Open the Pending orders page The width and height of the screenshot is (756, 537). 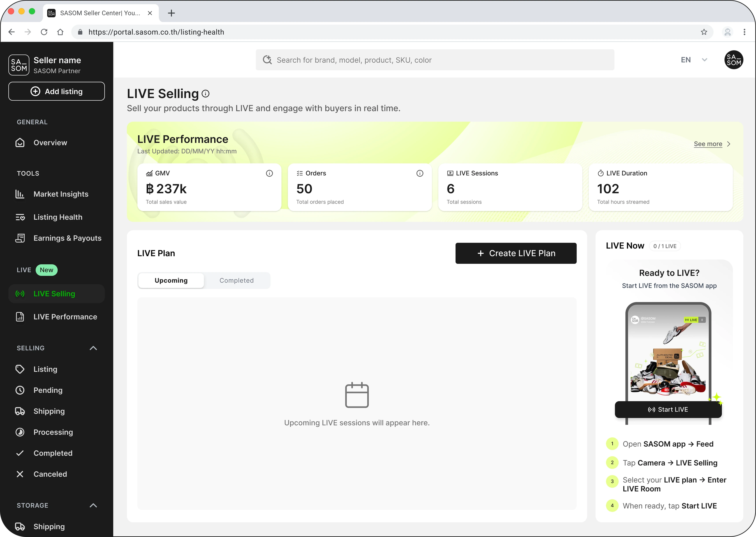(56, 390)
